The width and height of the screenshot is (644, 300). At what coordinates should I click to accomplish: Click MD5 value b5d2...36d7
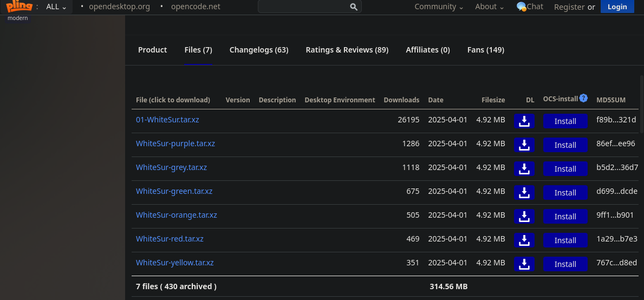(617, 167)
